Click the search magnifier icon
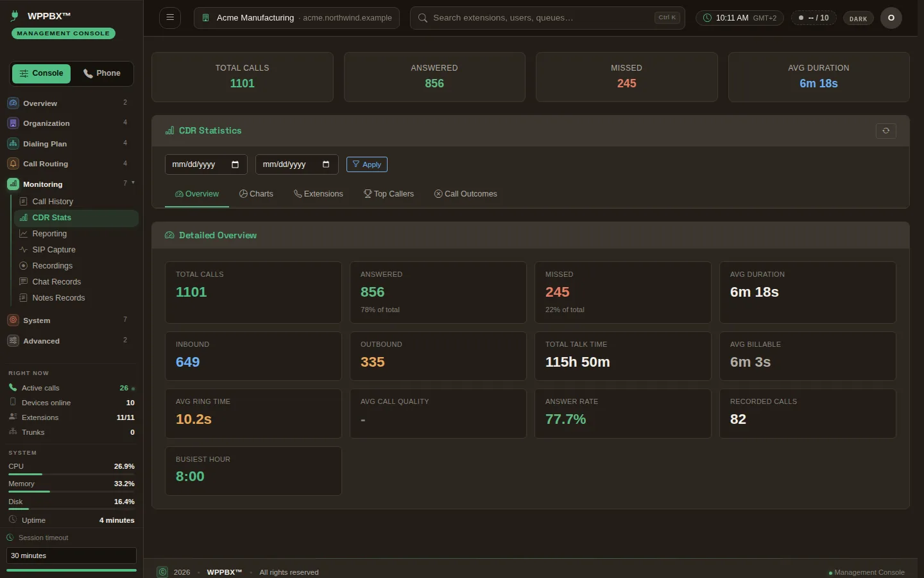The height and width of the screenshot is (578, 924). (423, 18)
